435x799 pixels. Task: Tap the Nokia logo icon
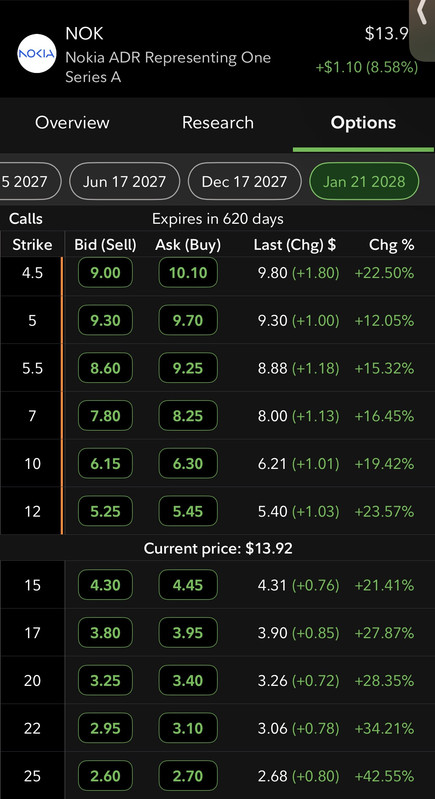(x=37, y=54)
